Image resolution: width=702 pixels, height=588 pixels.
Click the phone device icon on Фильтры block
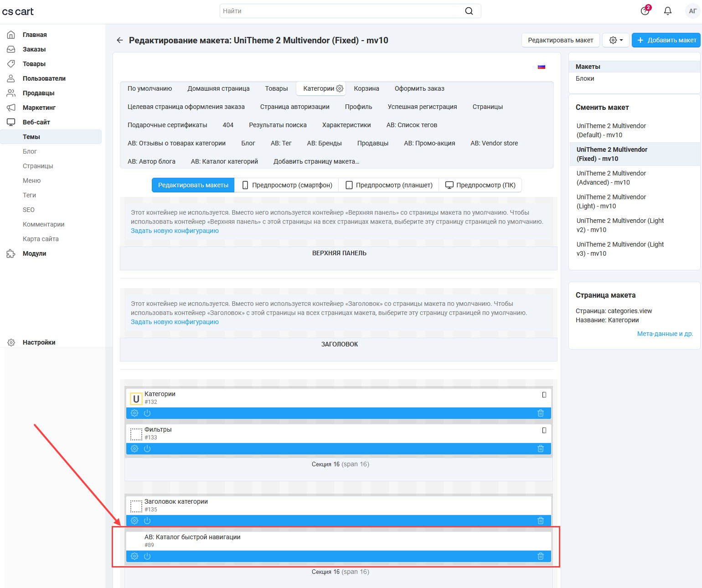544,430
